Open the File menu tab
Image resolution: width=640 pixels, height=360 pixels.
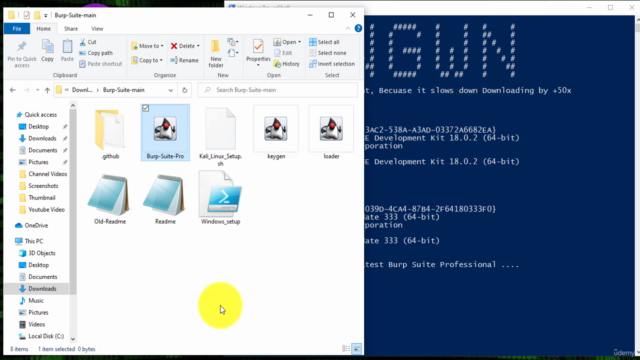tap(17, 29)
